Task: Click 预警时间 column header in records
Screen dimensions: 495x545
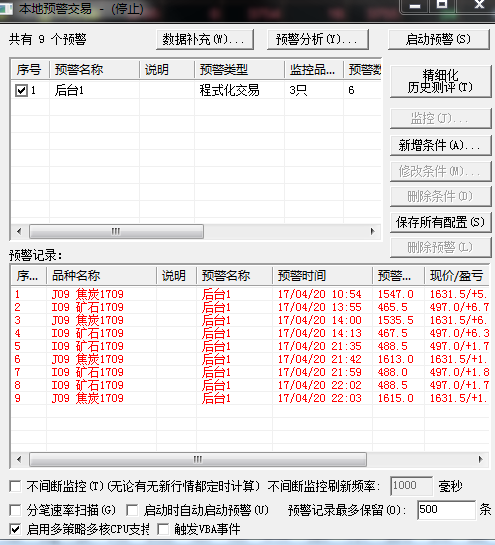Action: click(322, 276)
